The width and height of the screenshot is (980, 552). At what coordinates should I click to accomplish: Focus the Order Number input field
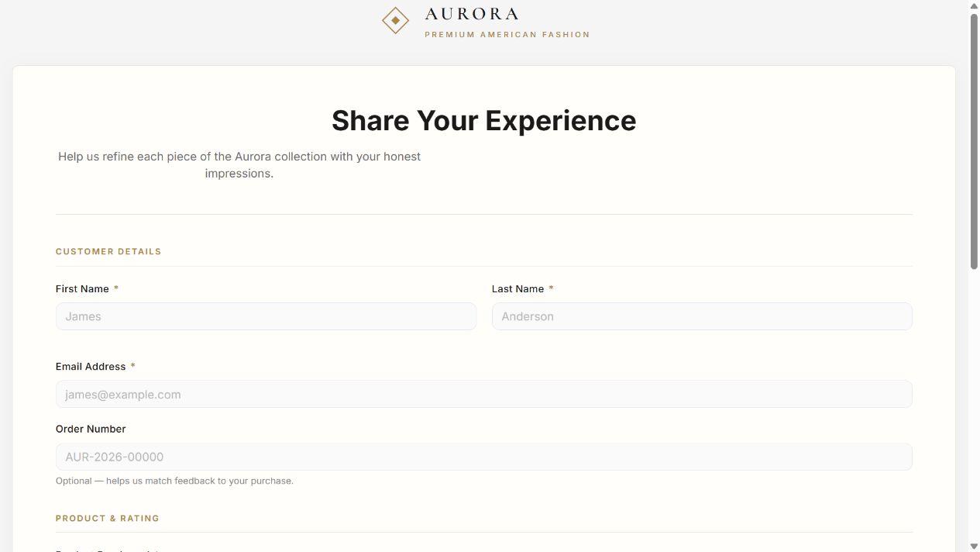[x=484, y=457]
